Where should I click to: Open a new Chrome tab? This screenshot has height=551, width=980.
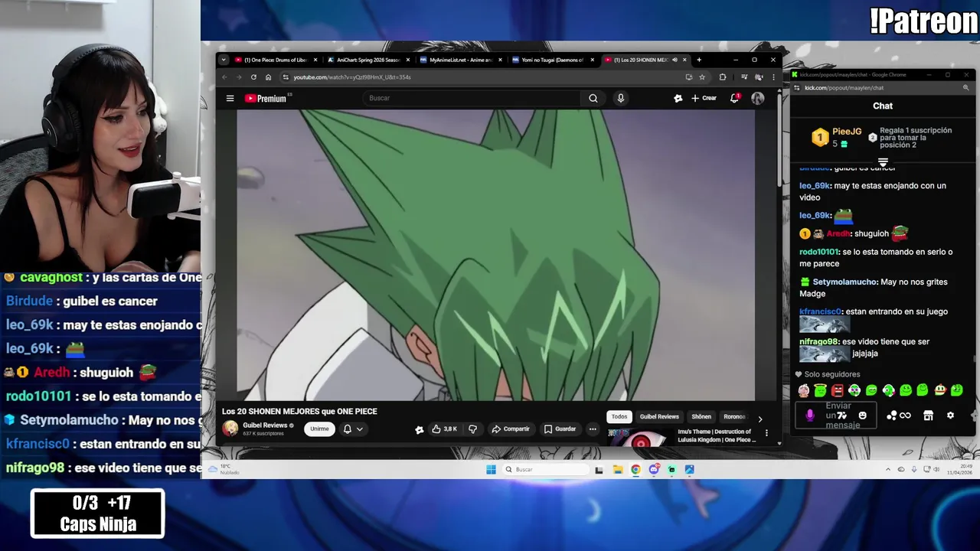pyautogui.click(x=698, y=60)
